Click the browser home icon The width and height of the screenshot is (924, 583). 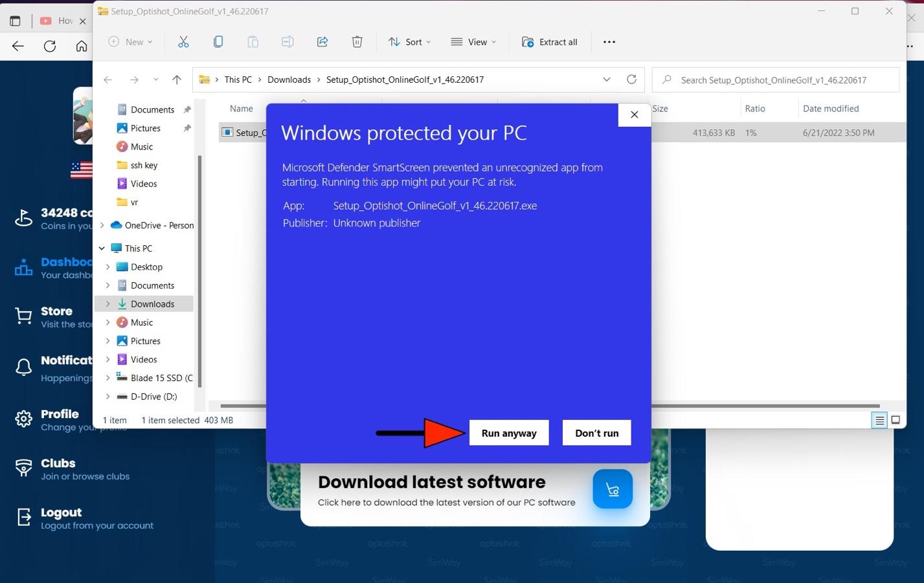[x=82, y=46]
